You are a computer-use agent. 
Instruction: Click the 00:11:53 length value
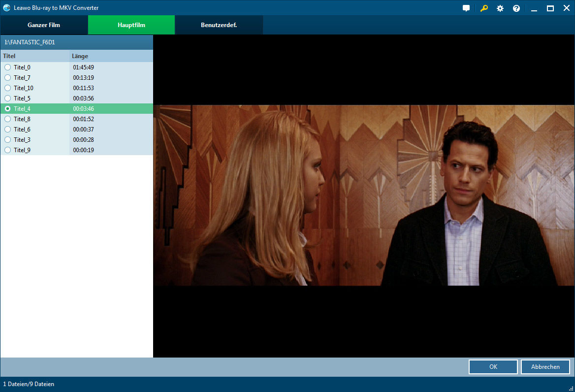point(83,88)
